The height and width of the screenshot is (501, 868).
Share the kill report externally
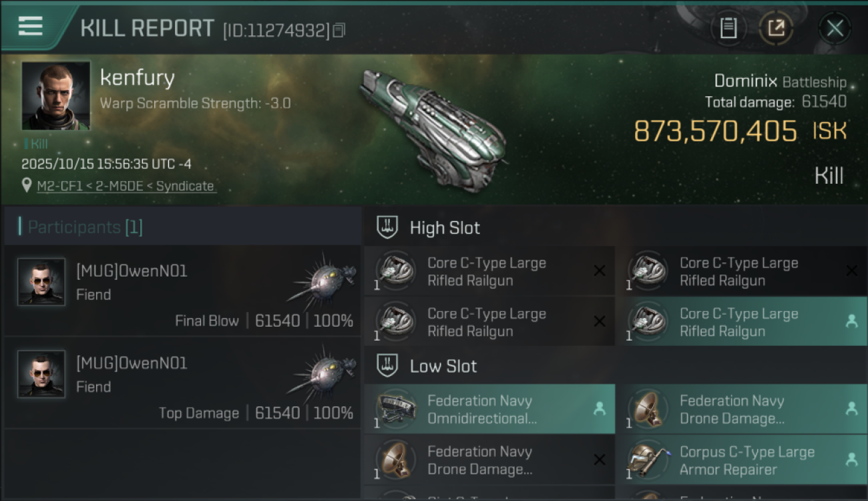[x=775, y=28]
